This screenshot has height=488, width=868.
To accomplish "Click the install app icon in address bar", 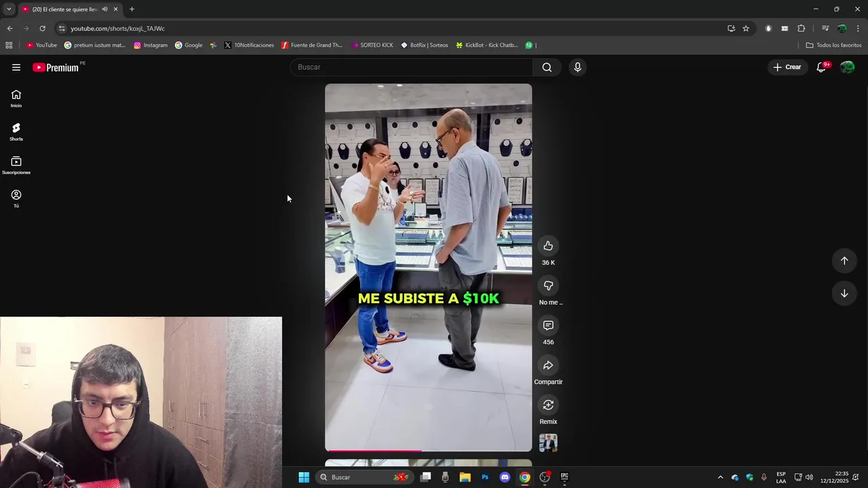I will coord(731,28).
